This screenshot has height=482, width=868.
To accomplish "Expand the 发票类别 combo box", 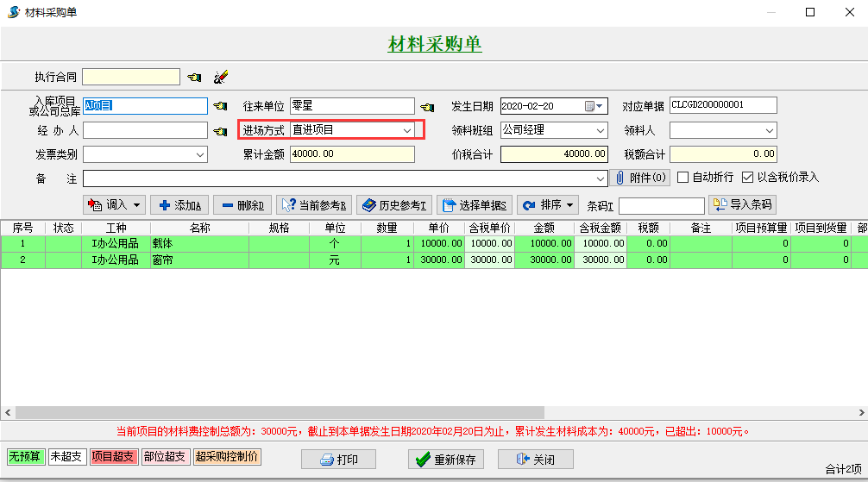I will [x=200, y=155].
